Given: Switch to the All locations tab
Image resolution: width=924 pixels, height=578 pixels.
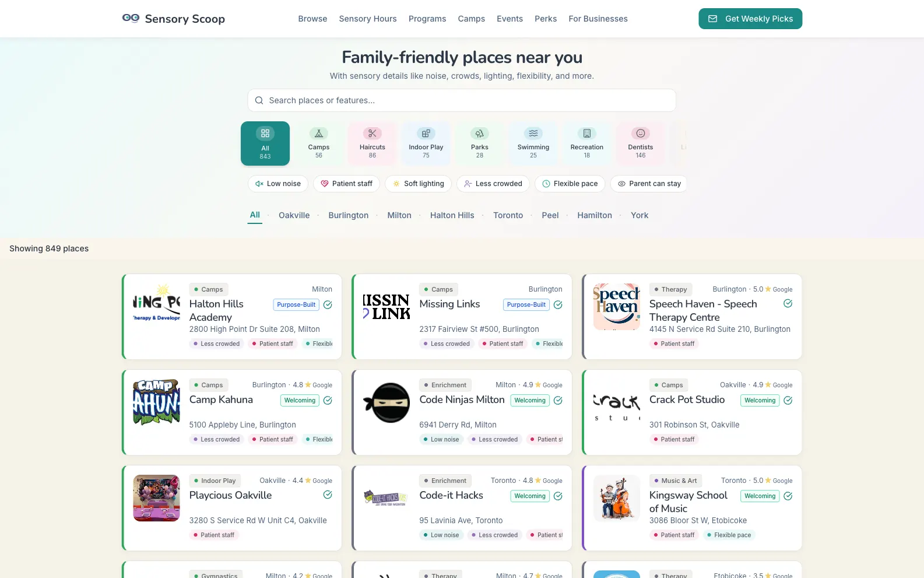Looking at the screenshot, I should tap(255, 215).
